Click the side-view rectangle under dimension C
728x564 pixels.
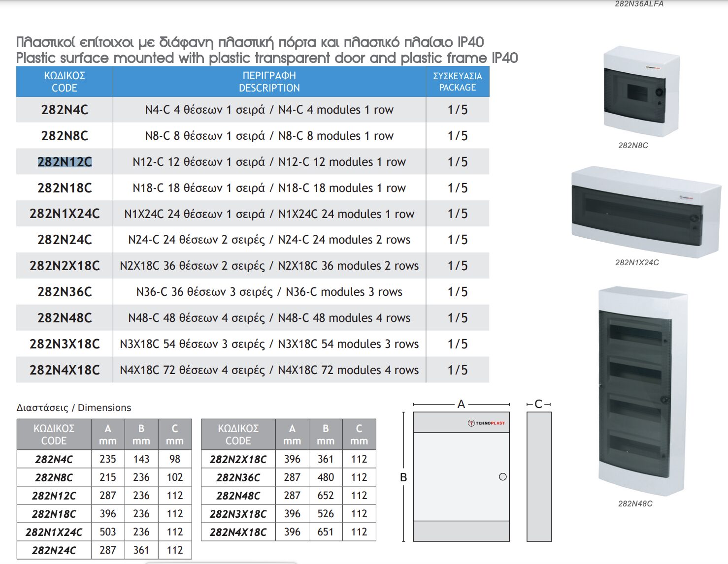(x=539, y=476)
